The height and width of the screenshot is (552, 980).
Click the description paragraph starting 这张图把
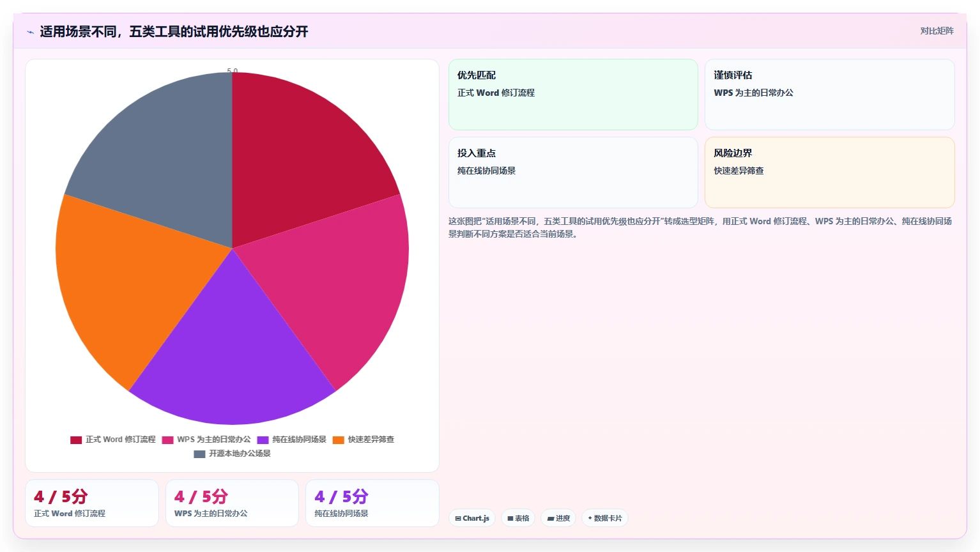pyautogui.click(x=700, y=227)
